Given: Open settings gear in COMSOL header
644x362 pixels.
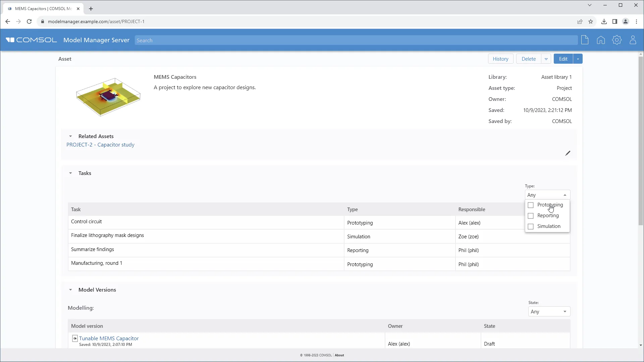Looking at the screenshot, I should point(616,40).
